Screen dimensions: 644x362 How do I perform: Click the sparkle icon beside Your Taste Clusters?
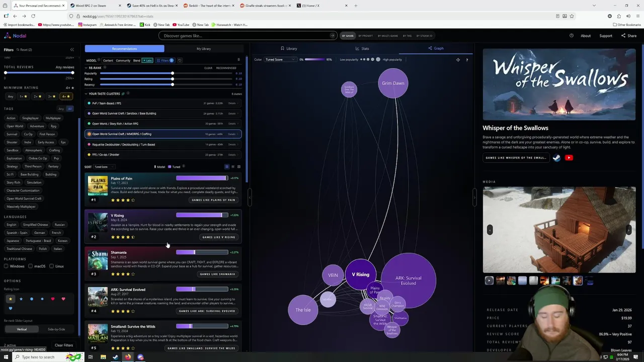[x=123, y=94]
